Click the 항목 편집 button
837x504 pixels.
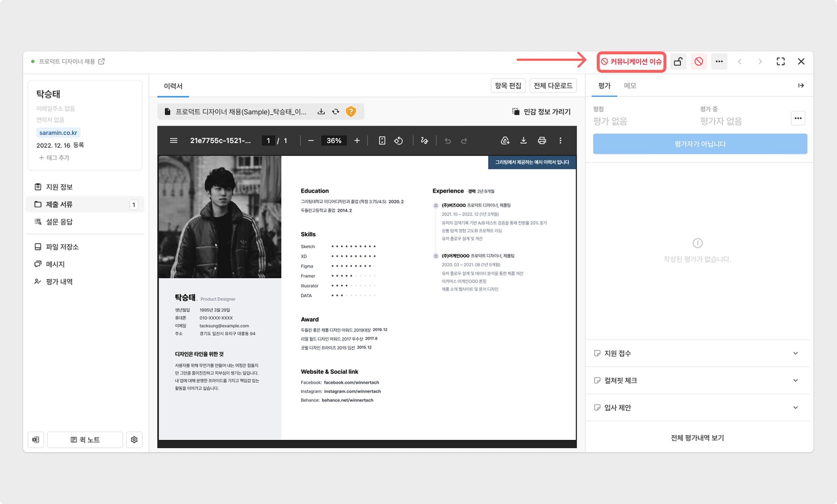pos(508,85)
